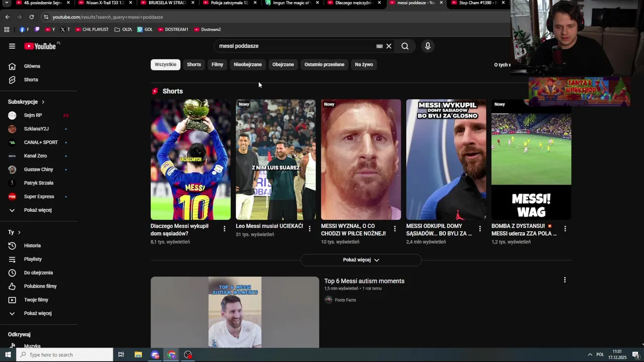The height and width of the screenshot is (362, 644).
Task: Click the YouTube logo
Action: click(x=40, y=46)
